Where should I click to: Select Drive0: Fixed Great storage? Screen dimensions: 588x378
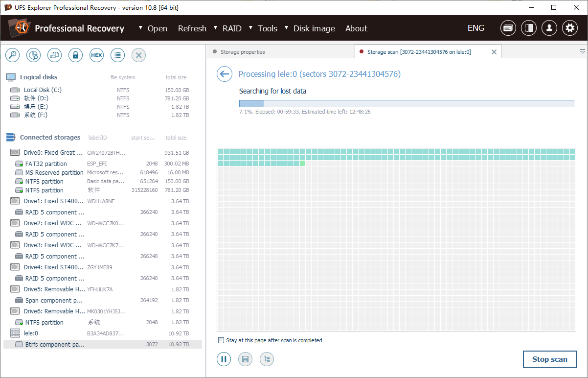tap(103, 153)
